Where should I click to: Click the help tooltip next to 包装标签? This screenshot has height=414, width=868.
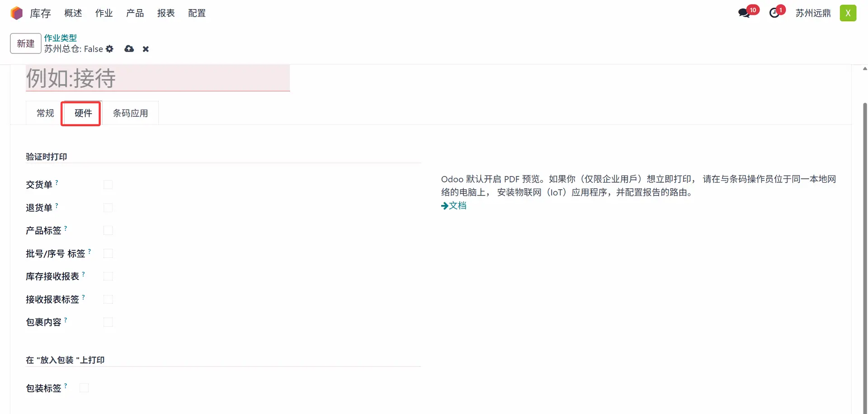[x=66, y=386]
